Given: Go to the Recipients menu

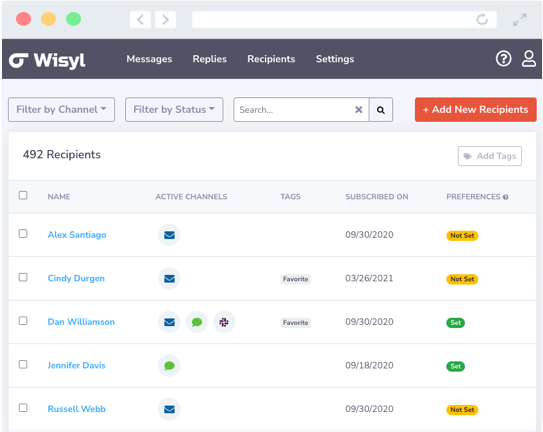Looking at the screenshot, I should tap(271, 59).
